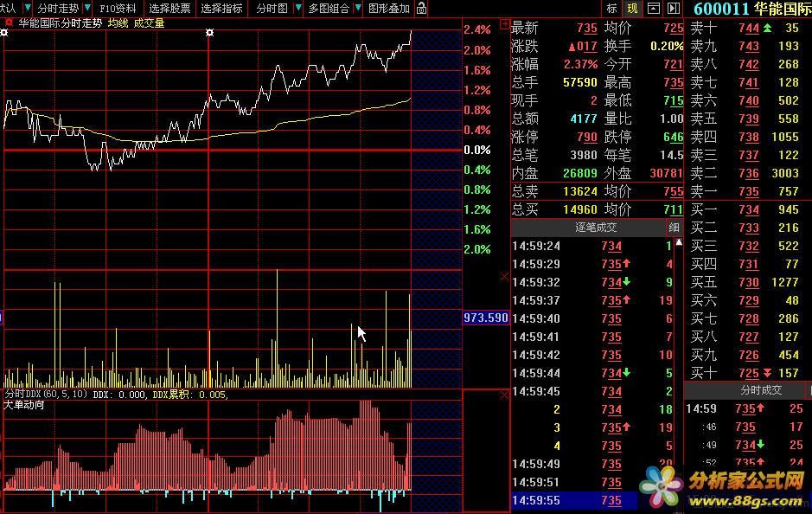Close the DDX indicator panel with its X

click(504, 395)
